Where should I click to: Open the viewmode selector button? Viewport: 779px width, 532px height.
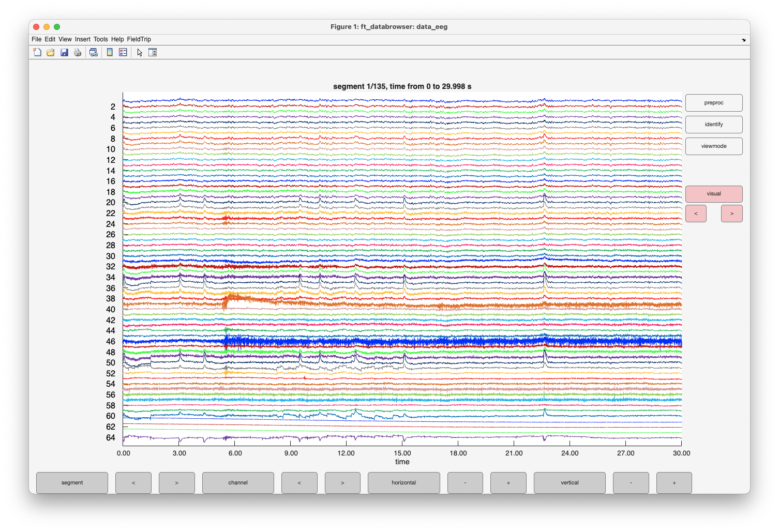[714, 146]
